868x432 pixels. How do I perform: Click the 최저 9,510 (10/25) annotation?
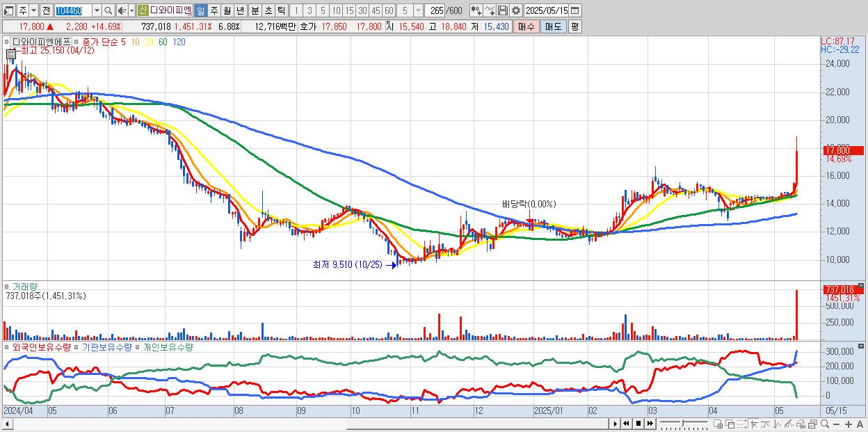point(347,264)
